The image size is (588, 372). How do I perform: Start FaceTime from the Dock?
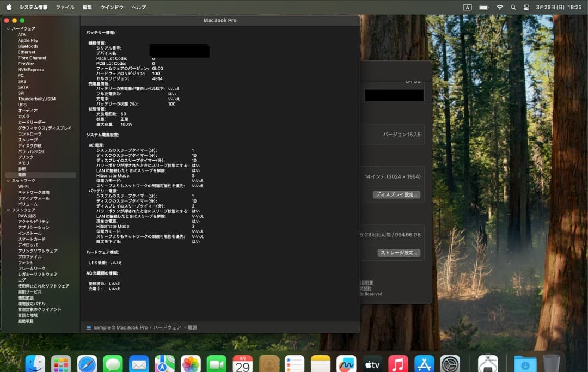pyautogui.click(x=217, y=361)
